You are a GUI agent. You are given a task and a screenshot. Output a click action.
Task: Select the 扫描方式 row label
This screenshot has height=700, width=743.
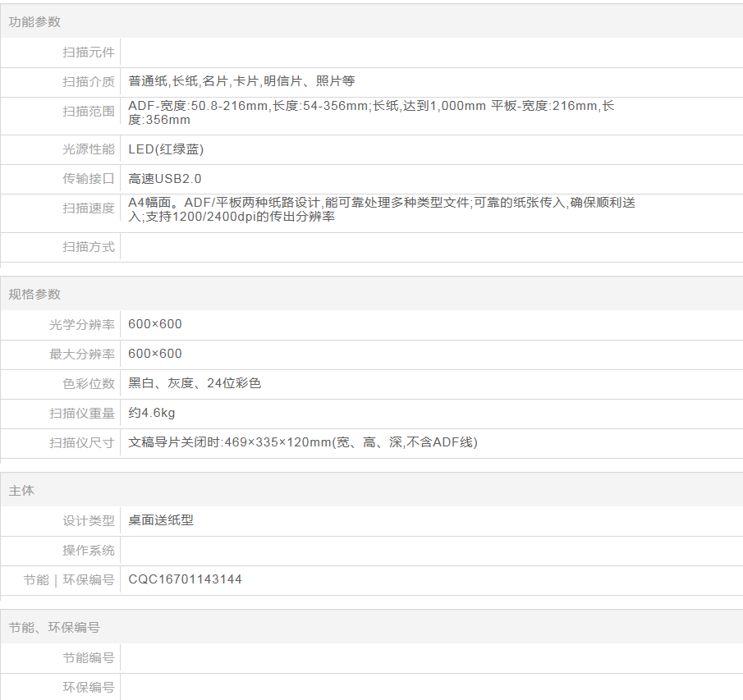click(x=89, y=247)
